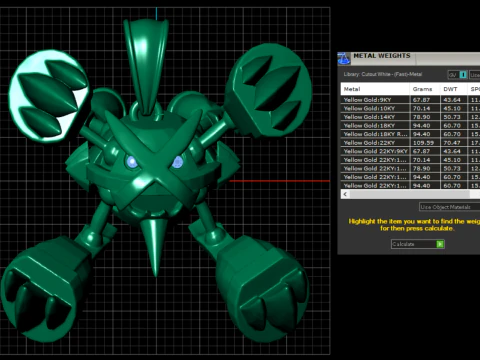
Task: Select the Yellow Gold:18KY R... row
Action: pyautogui.click(x=410, y=134)
